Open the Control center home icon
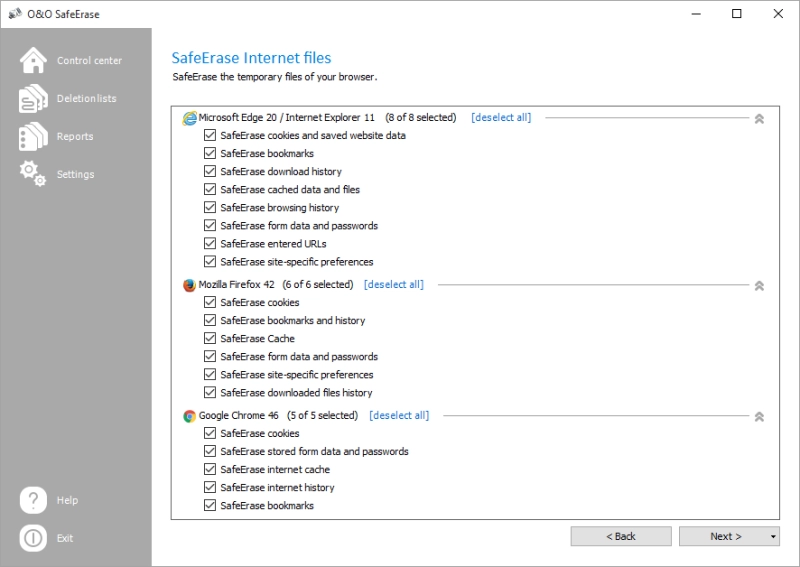 click(x=33, y=60)
